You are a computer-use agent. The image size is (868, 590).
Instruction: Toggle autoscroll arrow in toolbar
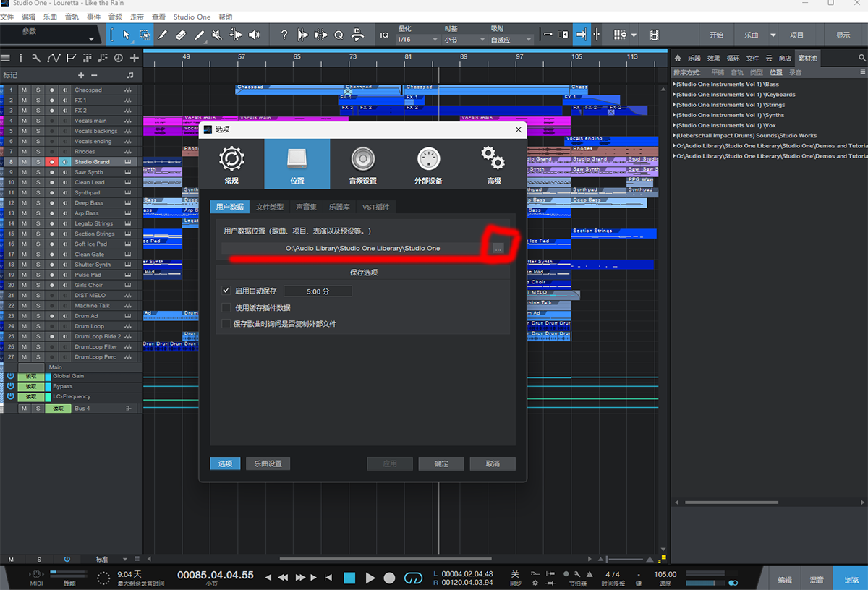tap(580, 35)
